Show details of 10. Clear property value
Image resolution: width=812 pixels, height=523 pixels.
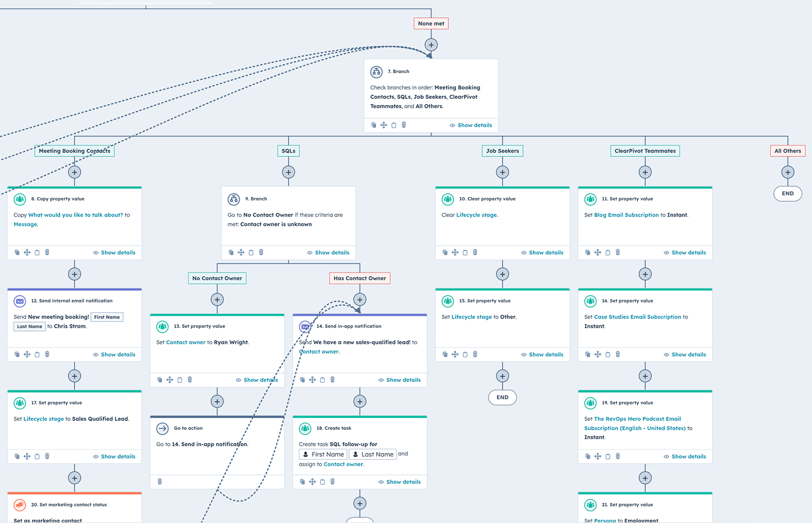pos(542,253)
